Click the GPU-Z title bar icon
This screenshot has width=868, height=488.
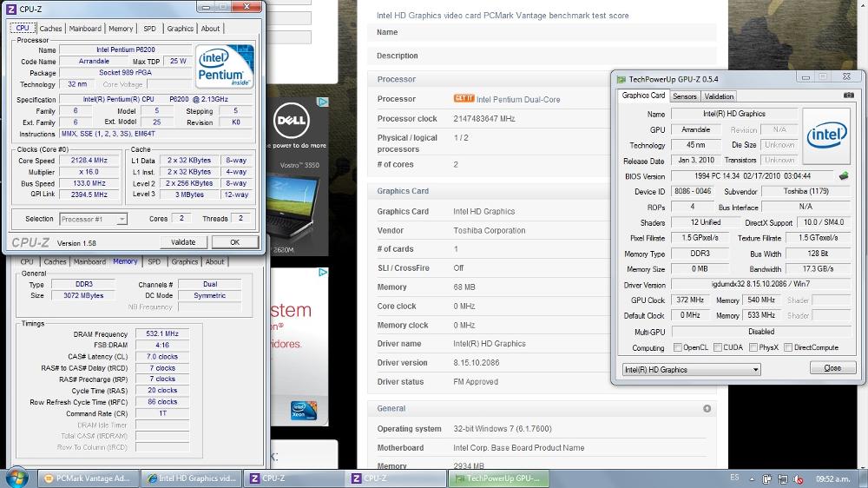pos(621,79)
